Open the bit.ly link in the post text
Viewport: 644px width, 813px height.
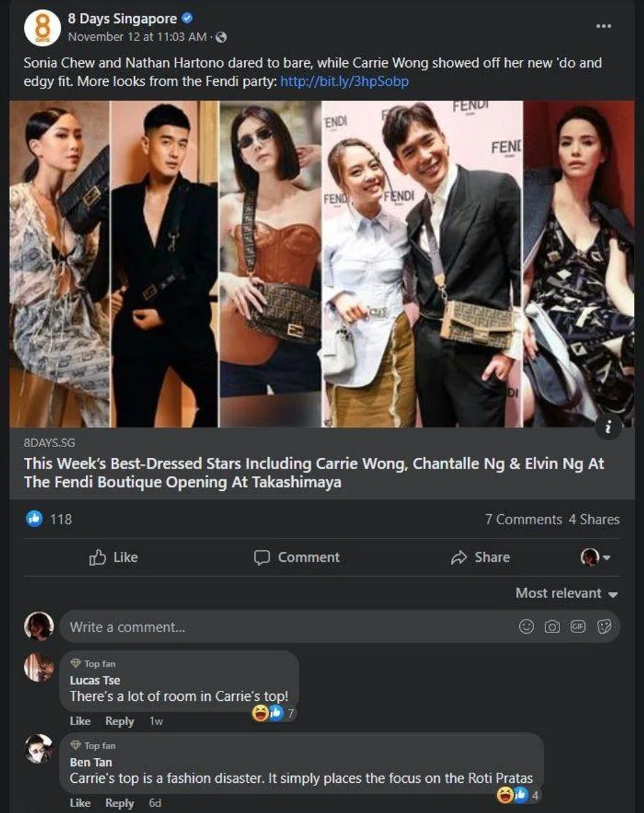coord(344,81)
